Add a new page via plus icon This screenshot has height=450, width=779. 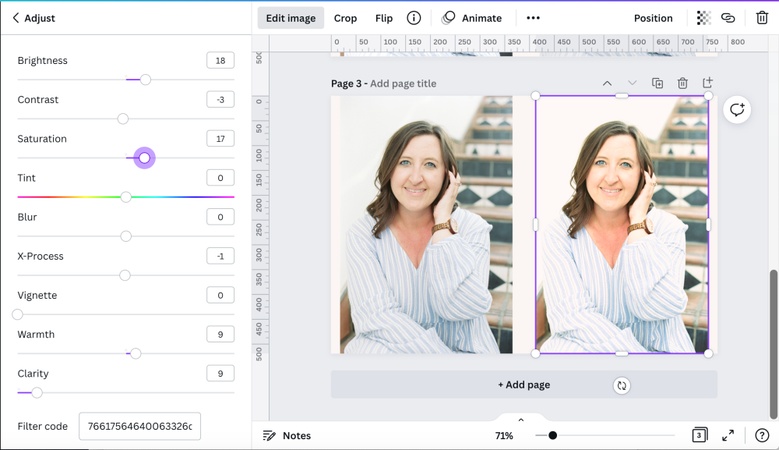tap(707, 82)
